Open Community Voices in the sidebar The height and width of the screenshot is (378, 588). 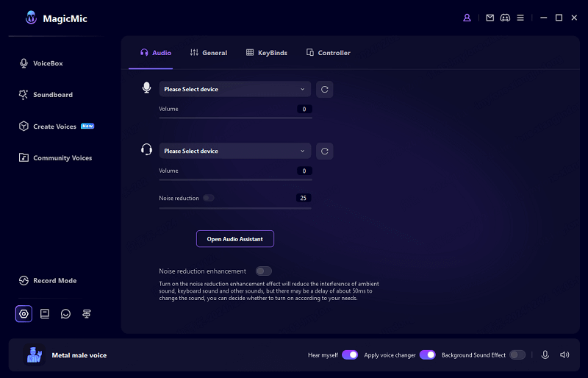[56, 158]
